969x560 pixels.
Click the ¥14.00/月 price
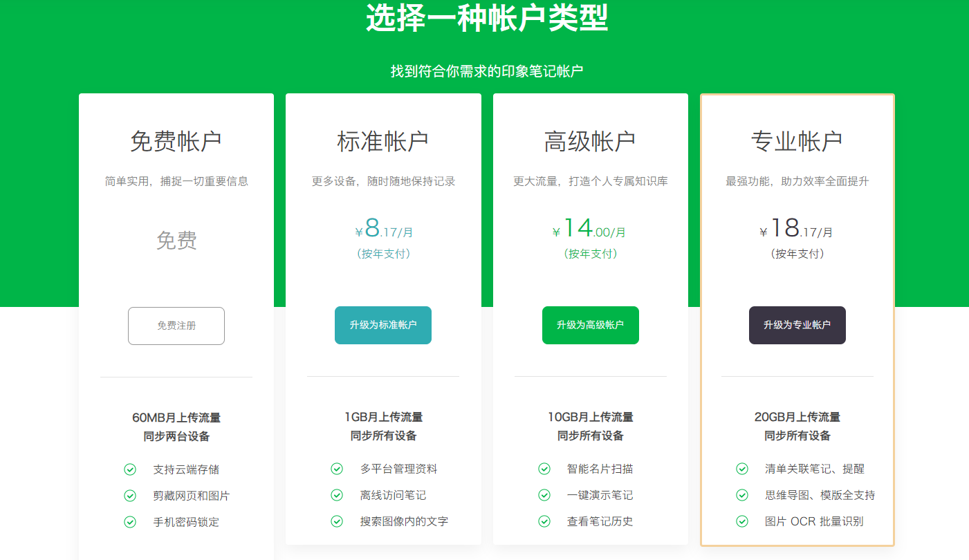590,229
